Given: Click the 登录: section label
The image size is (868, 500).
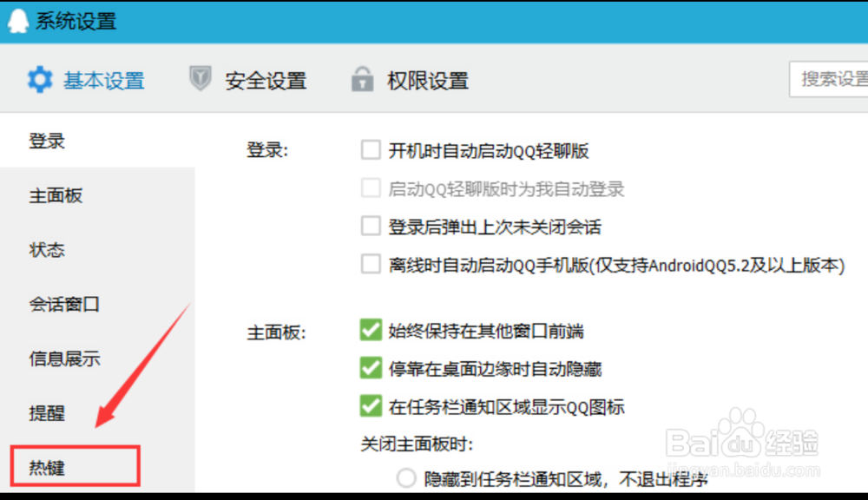Looking at the screenshot, I should [x=267, y=150].
